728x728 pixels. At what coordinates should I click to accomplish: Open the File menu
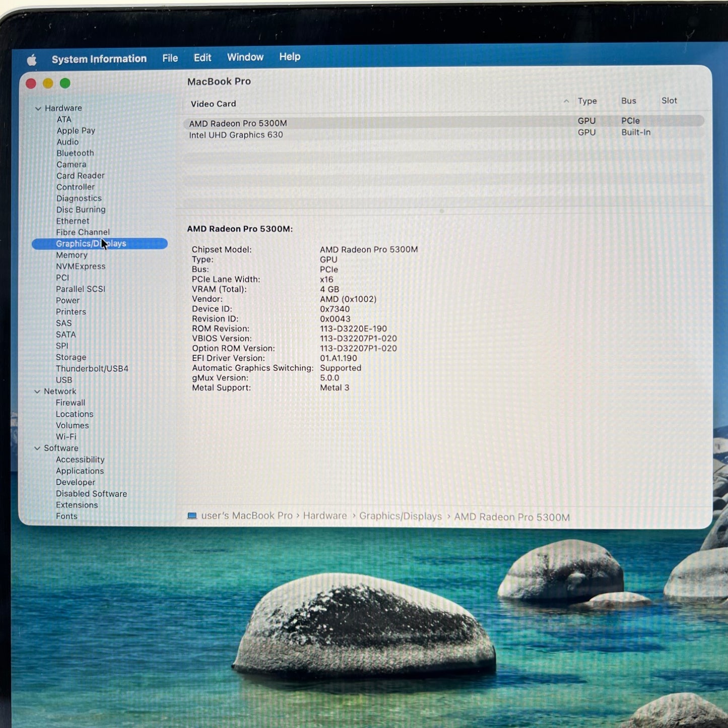[x=170, y=58]
